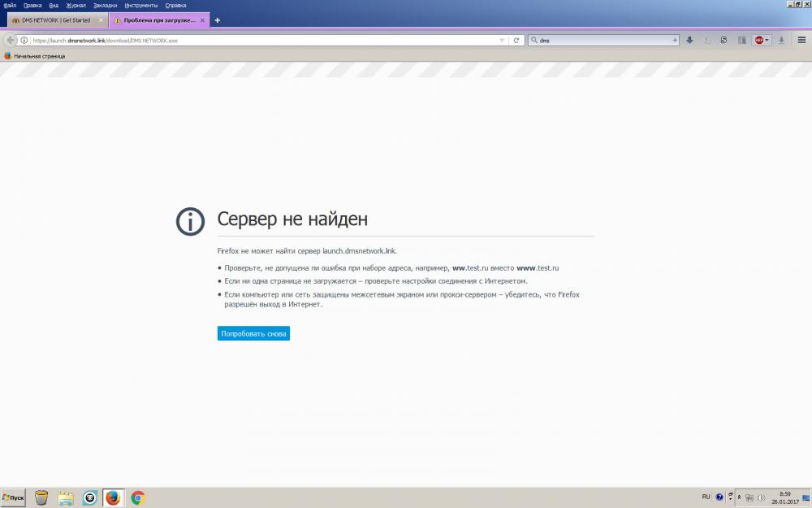Image resolution: width=812 pixels, height=508 pixels.
Task: Click the Попробовать снова button
Action: pyautogui.click(x=253, y=333)
